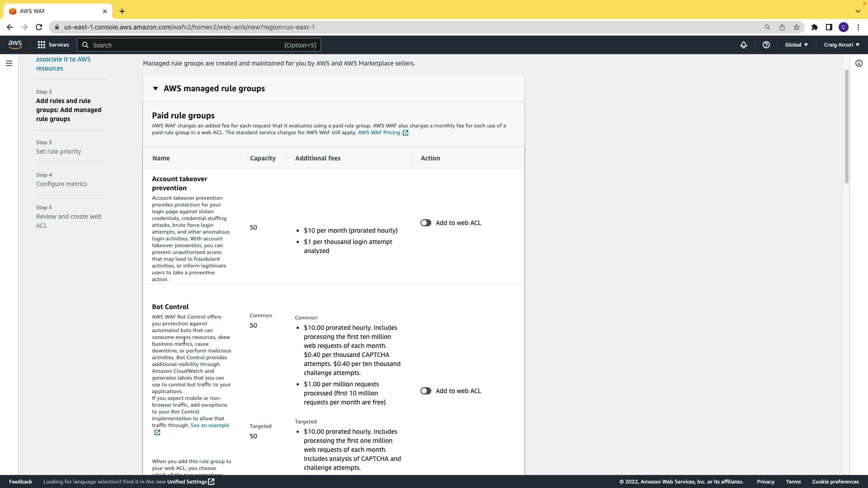This screenshot has width=868, height=488.
Task: Click the browser extensions puzzle icon
Action: click(x=814, y=27)
